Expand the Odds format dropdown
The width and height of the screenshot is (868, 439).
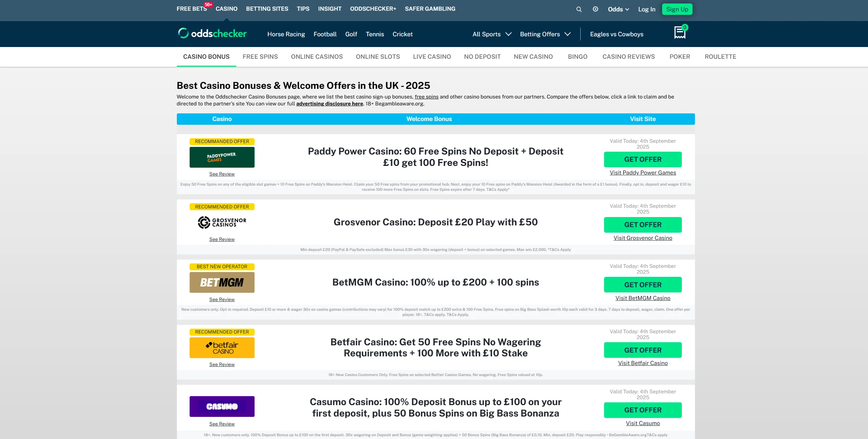point(618,9)
